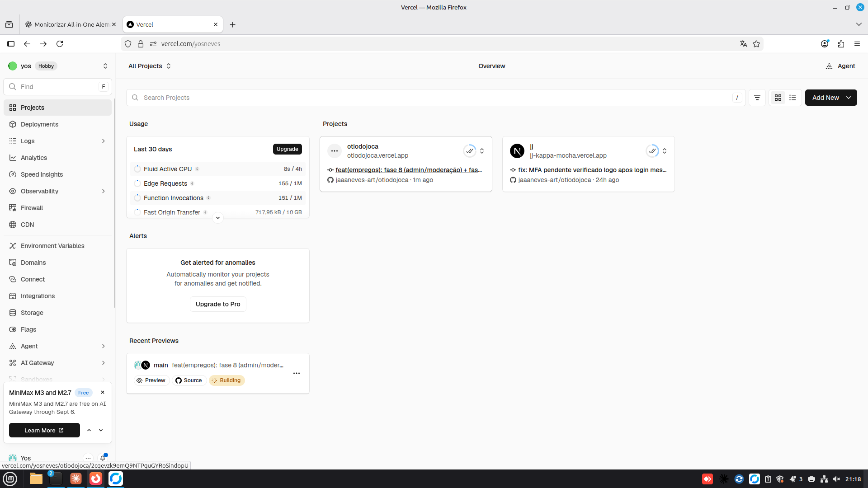Open jj-kappa-mocha.vercel.app link
This screenshot has height=488, width=868.
568,155
